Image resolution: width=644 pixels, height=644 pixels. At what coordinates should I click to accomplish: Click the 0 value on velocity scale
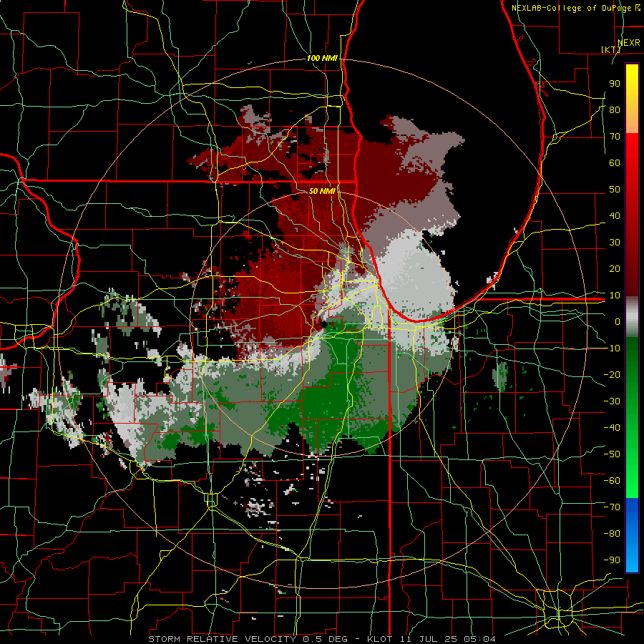tap(618, 322)
